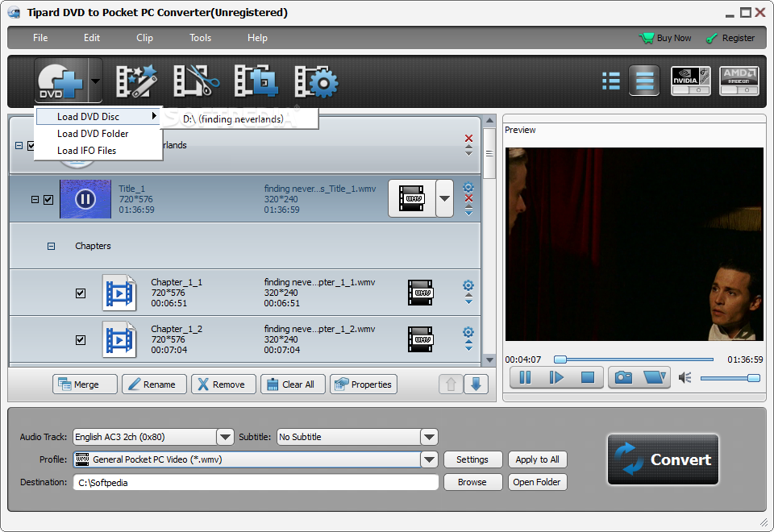
Task: Mute the preview audio
Action: (685, 378)
